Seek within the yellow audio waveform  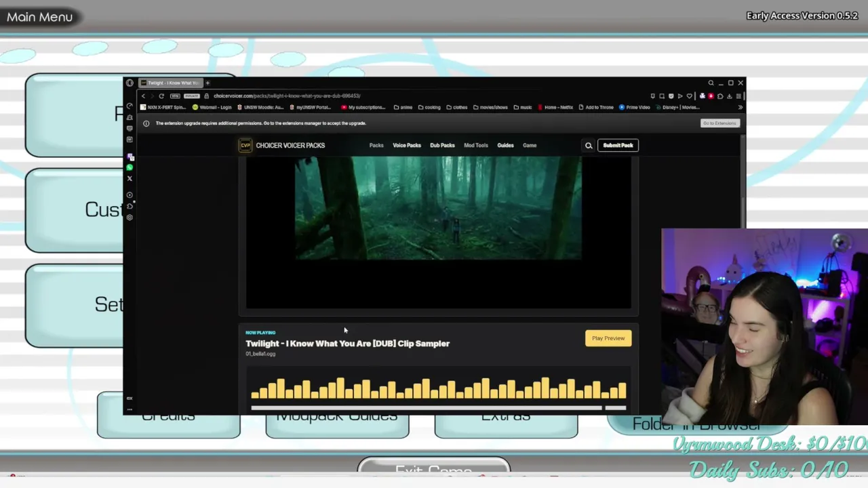click(x=438, y=388)
